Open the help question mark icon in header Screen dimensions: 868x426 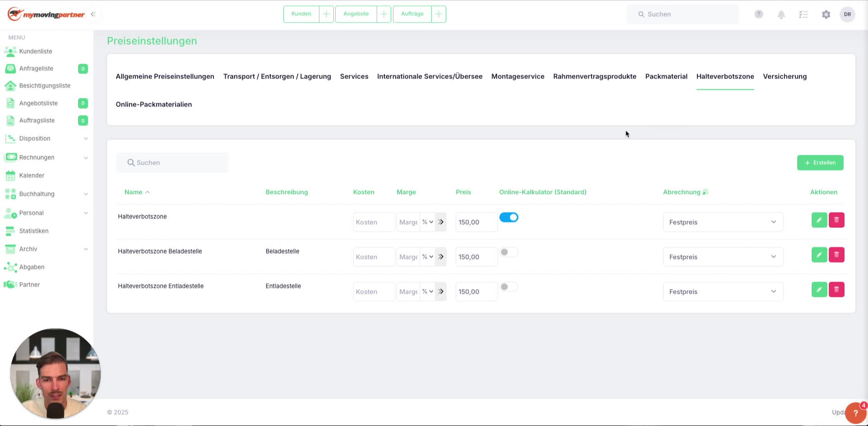(759, 14)
